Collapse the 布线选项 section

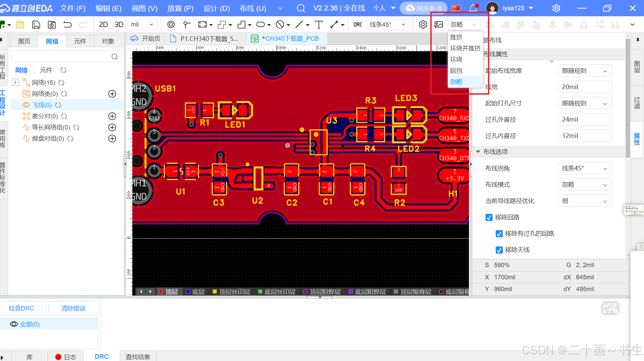click(478, 152)
